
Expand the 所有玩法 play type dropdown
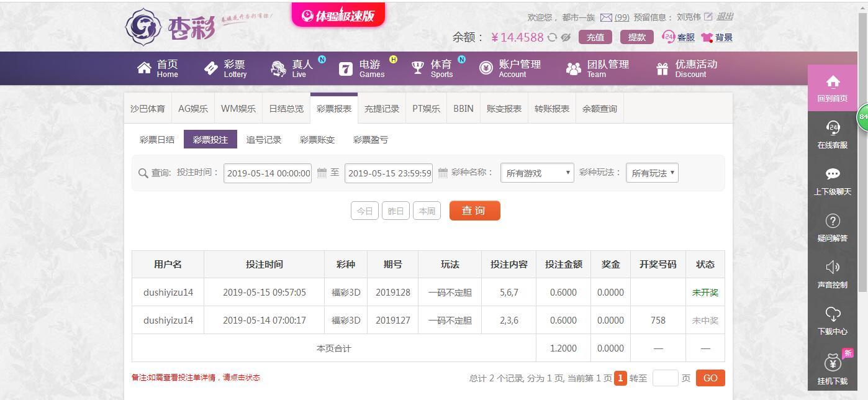pyautogui.click(x=652, y=173)
